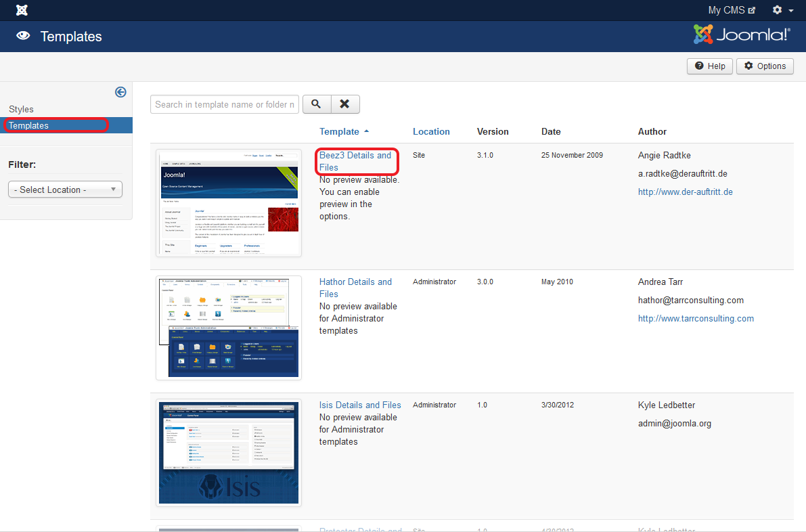Image resolution: width=806 pixels, height=532 pixels.
Task: Click the Version column header
Action: 493,131
